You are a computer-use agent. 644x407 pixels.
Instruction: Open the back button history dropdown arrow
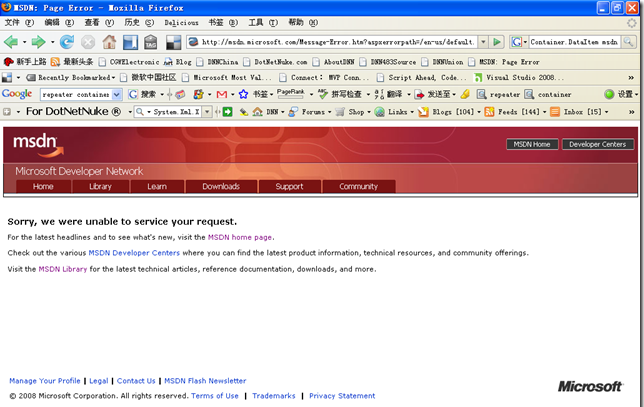pyautogui.click(x=24, y=42)
